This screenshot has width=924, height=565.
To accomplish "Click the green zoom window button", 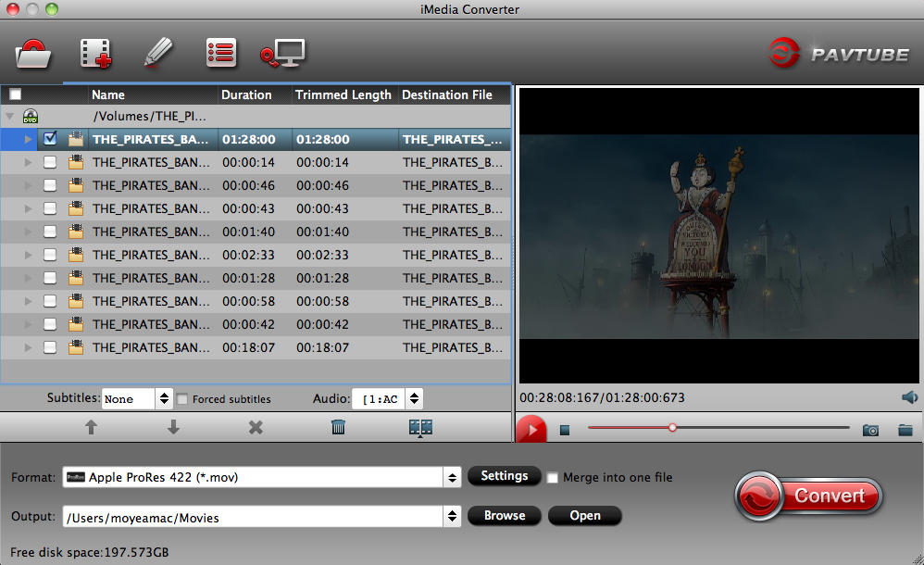I will point(52,9).
